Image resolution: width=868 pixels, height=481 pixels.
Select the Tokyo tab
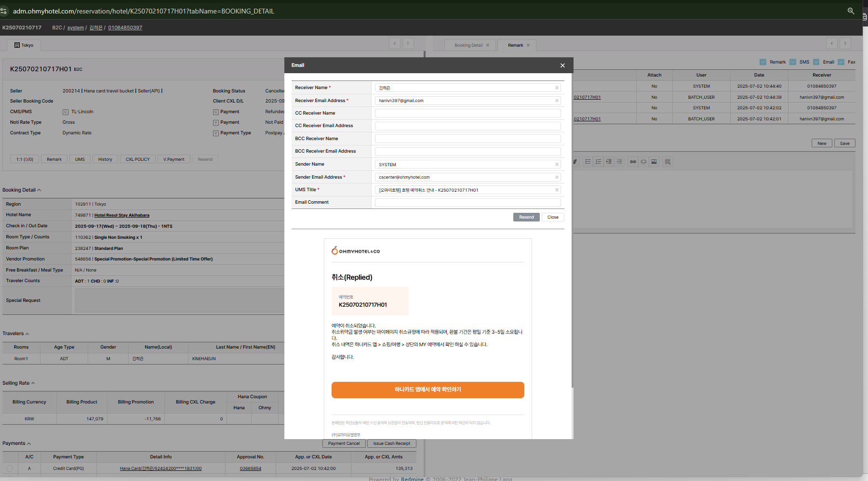click(24, 45)
